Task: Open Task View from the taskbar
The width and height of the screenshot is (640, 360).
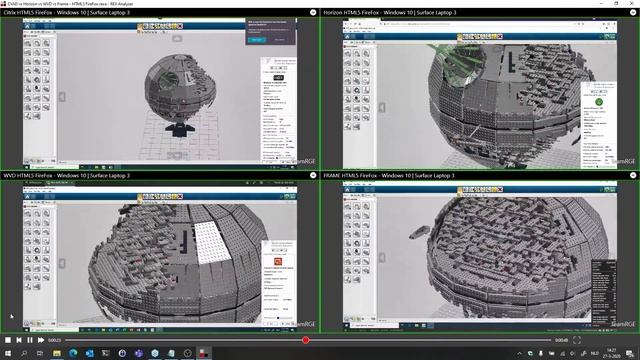Action: (x=40, y=353)
